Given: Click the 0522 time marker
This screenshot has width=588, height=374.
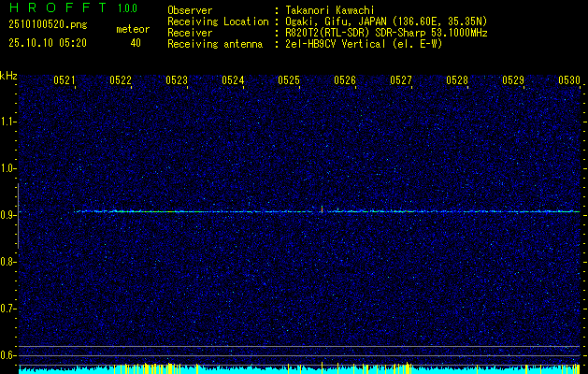Looking at the screenshot, I should [x=121, y=79].
